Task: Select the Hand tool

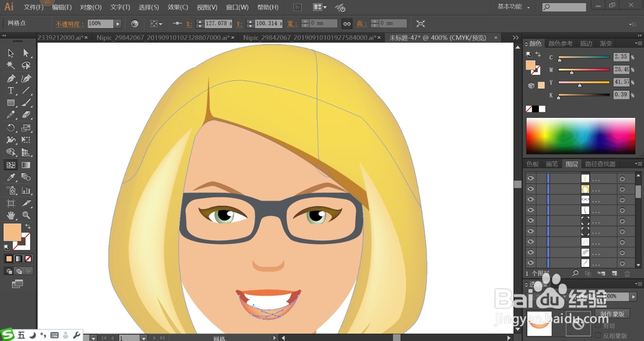Action: click(x=11, y=215)
